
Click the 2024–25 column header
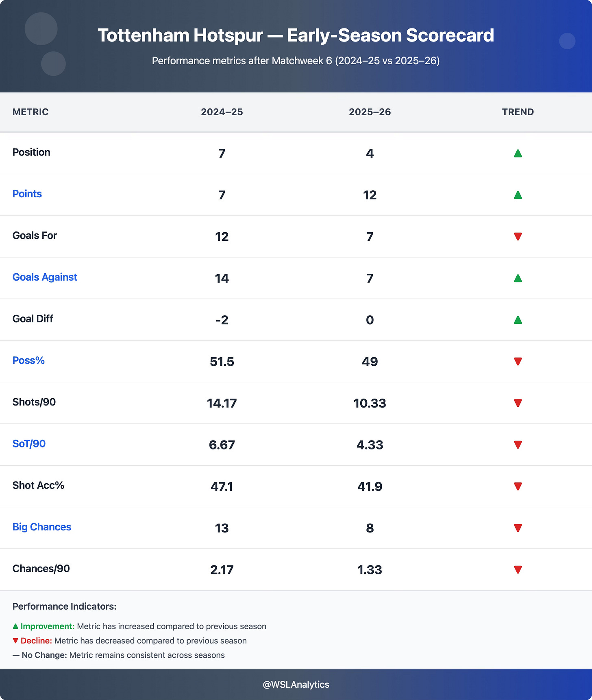tap(222, 112)
